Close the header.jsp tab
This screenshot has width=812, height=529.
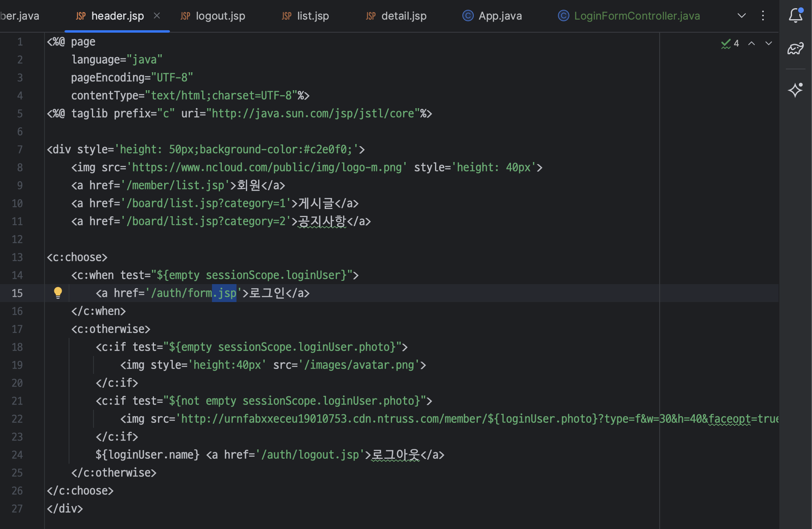pyautogui.click(x=157, y=16)
